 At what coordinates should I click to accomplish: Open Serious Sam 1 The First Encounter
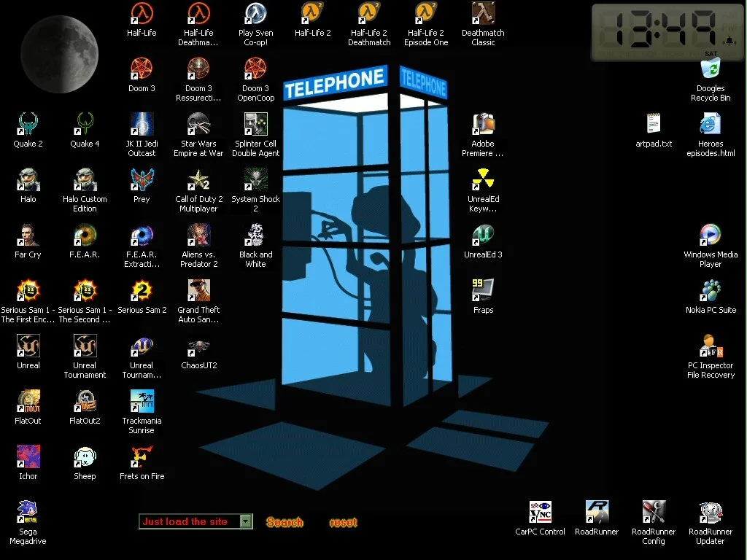click(28, 290)
